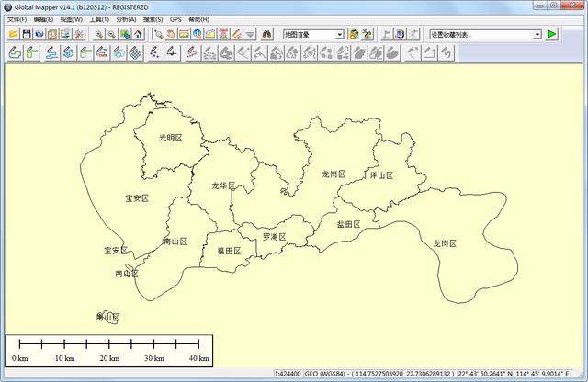Click the Open Data File folder icon
588x382 pixels.
[x=13, y=34]
